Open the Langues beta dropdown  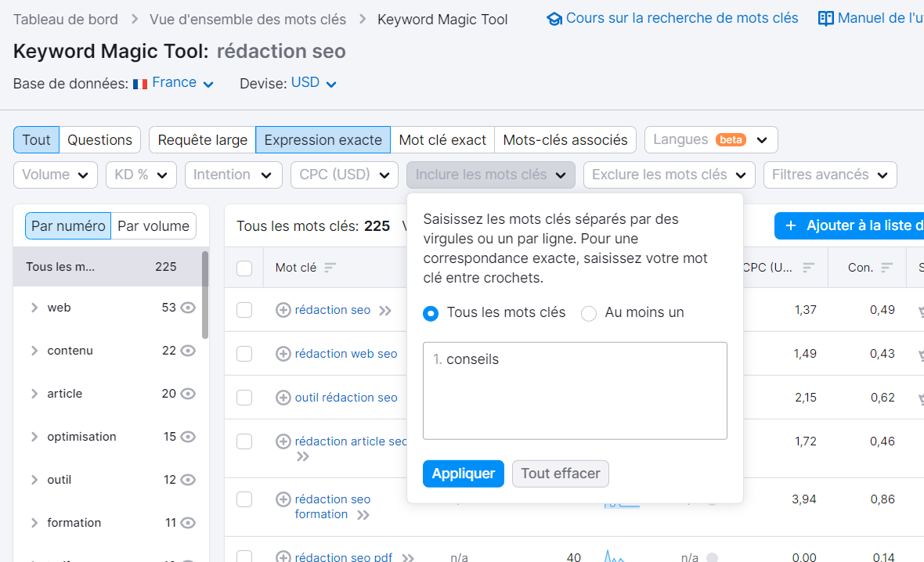pyautogui.click(x=710, y=139)
